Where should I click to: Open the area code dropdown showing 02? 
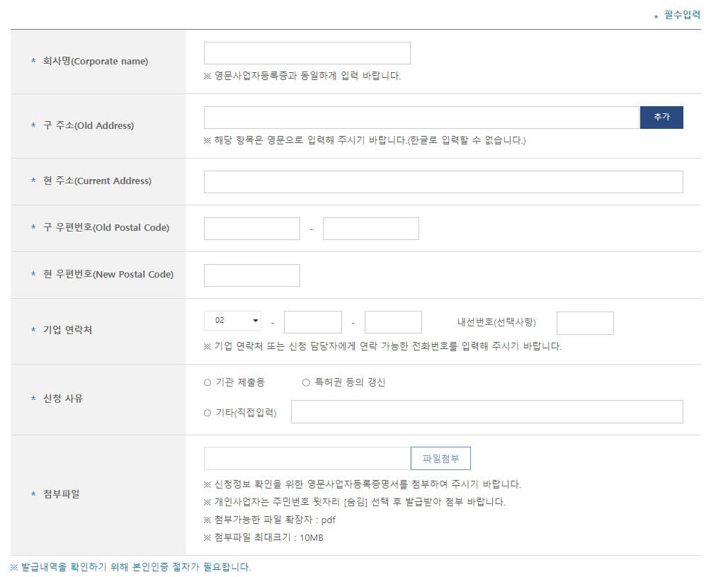[232, 321]
